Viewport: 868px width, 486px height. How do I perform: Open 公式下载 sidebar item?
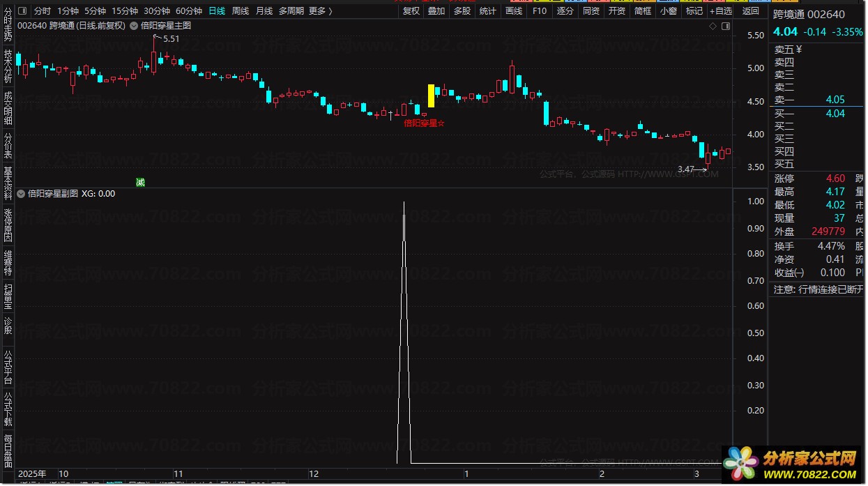[8, 409]
